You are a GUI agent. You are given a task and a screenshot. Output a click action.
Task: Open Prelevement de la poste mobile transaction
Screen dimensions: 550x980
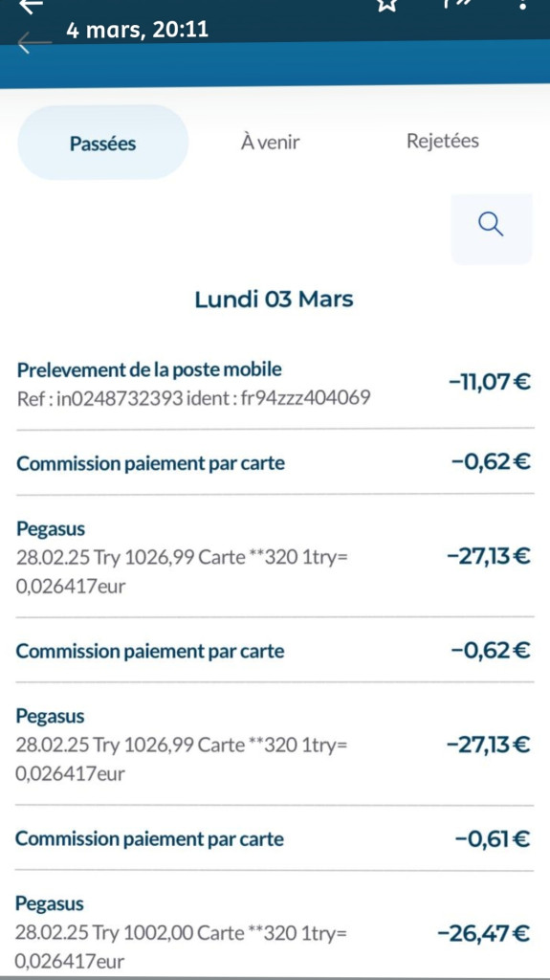pos(275,384)
